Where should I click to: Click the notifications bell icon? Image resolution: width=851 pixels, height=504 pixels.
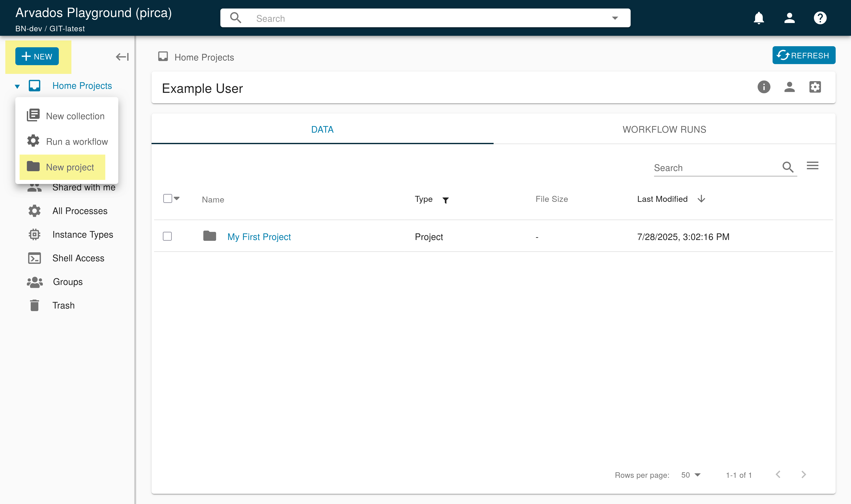click(759, 18)
